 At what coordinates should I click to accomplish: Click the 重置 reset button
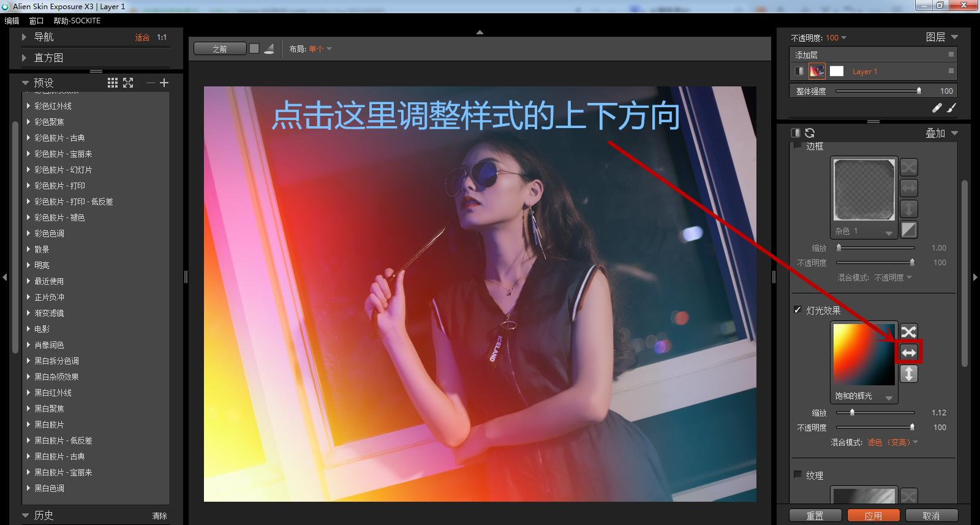815,516
